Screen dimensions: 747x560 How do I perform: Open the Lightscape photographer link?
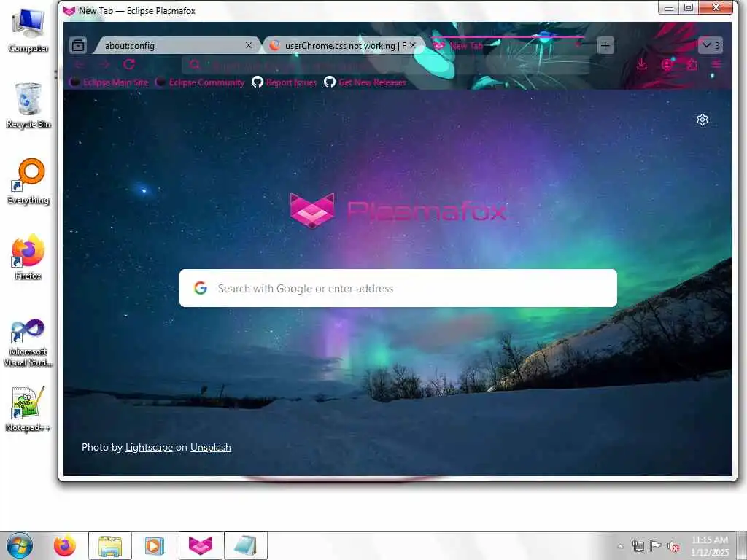(149, 447)
